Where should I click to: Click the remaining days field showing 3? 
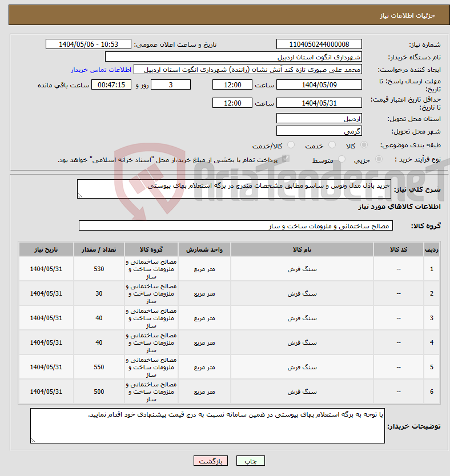coord(171,84)
